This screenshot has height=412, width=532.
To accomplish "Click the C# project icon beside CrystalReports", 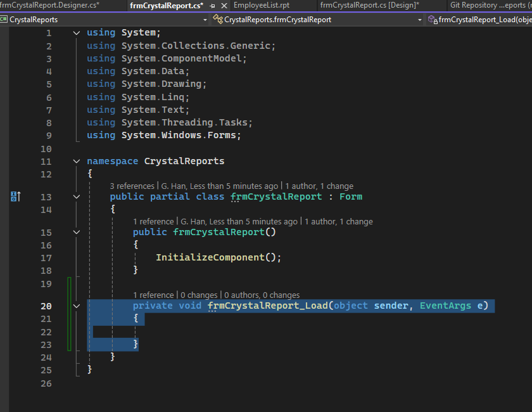I will click(x=4, y=20).
